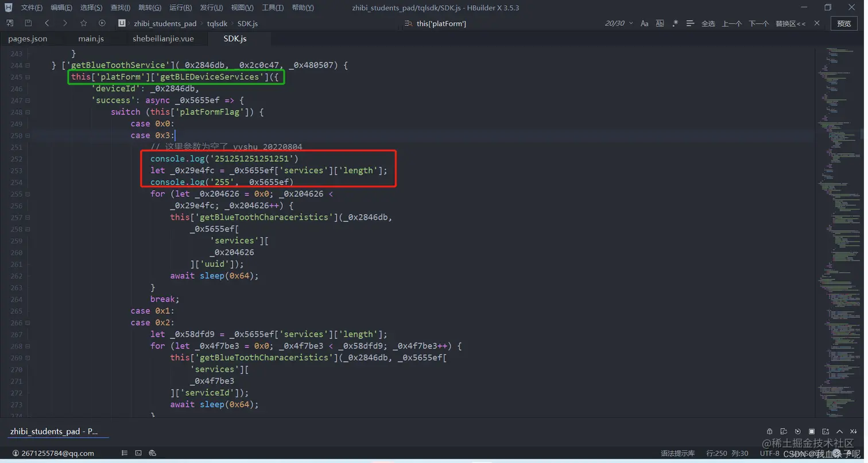Open the 编辑(E) menu

(x=61, y=7)
